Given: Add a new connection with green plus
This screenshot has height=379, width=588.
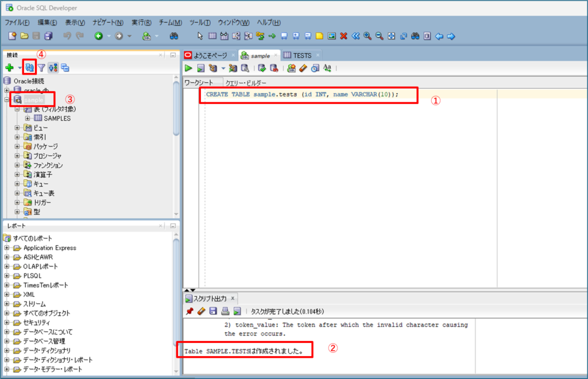Looking at the screenshot, I should click(x=9, y=68).
